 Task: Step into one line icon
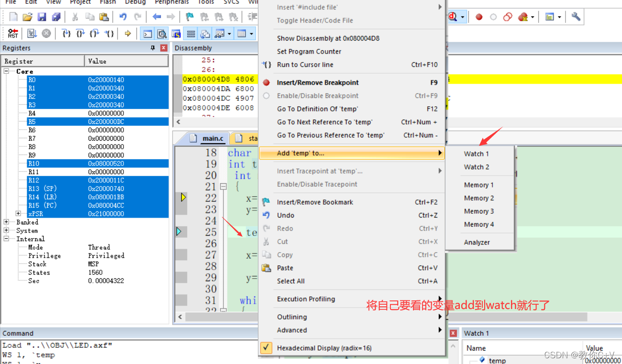pos(67,34)
